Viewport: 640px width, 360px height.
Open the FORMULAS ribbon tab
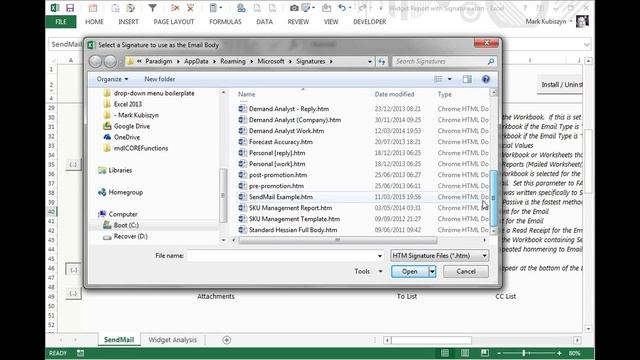(x=225, y=22)
